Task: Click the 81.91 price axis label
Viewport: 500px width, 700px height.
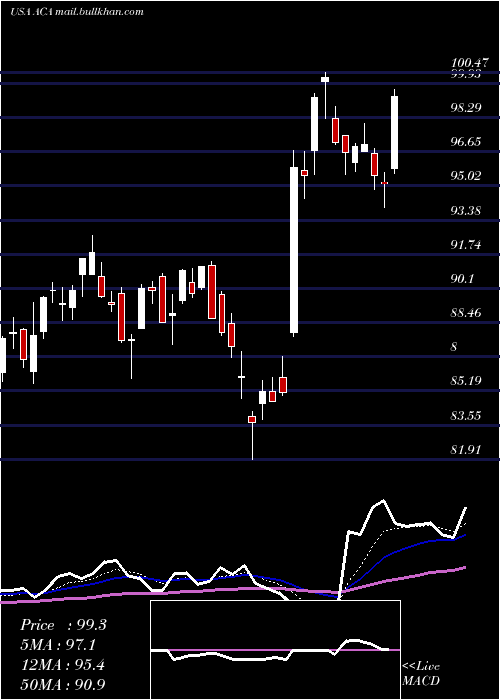Action: pyautogui.click(x=466, y=450)
